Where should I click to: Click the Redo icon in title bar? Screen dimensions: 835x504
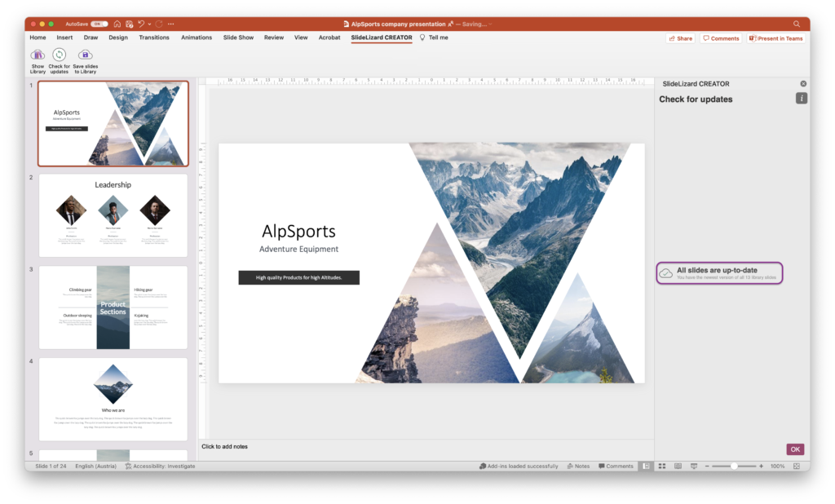(159, 24)
